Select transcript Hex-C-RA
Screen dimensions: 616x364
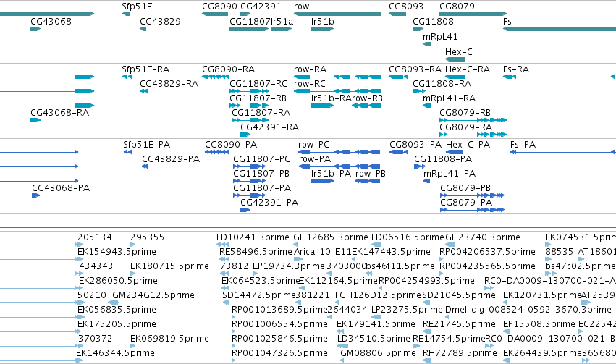pos(468,69)
